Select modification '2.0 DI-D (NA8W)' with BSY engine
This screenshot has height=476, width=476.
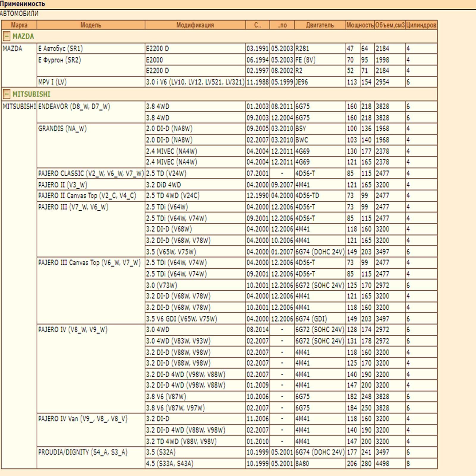pyautogui.click(x=195, y=129)
